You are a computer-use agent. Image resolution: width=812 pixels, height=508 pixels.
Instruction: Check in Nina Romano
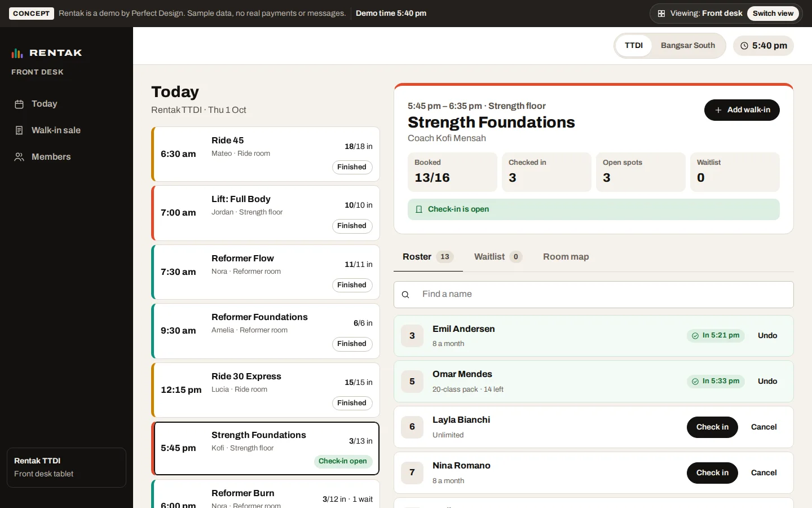[712, 473]
